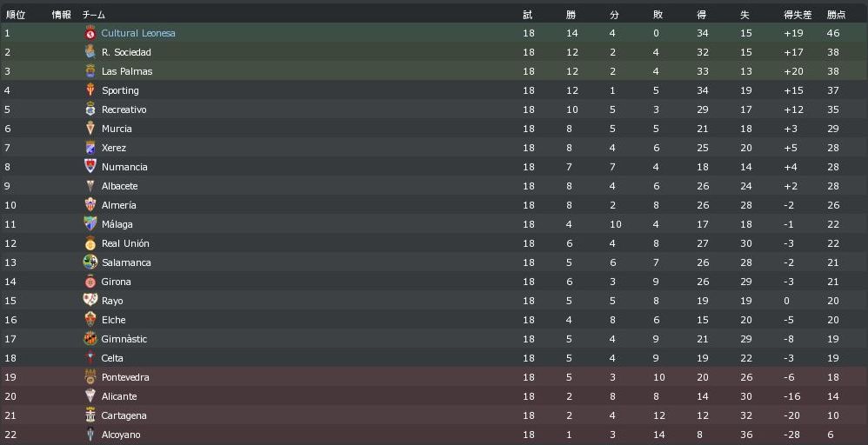Open the Pontevedra team name link
This screenshot has width=868, height=445.
(125, 377)
